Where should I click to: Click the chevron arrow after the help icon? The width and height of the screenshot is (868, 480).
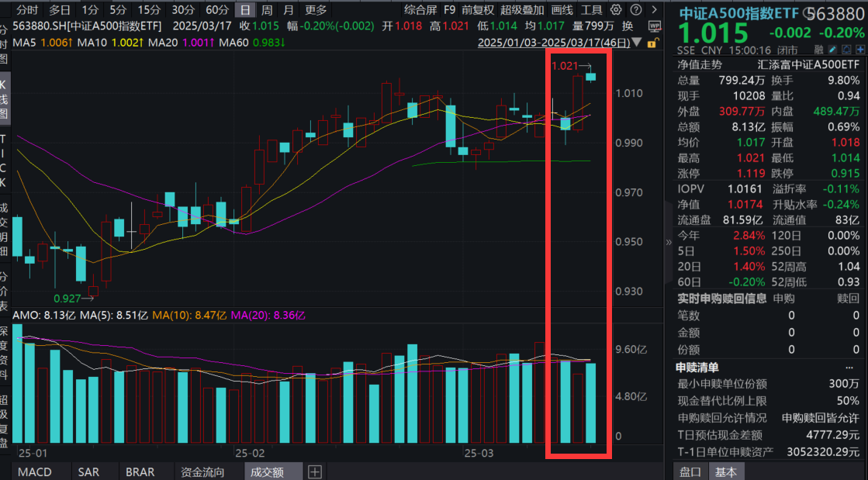[654, 10]
